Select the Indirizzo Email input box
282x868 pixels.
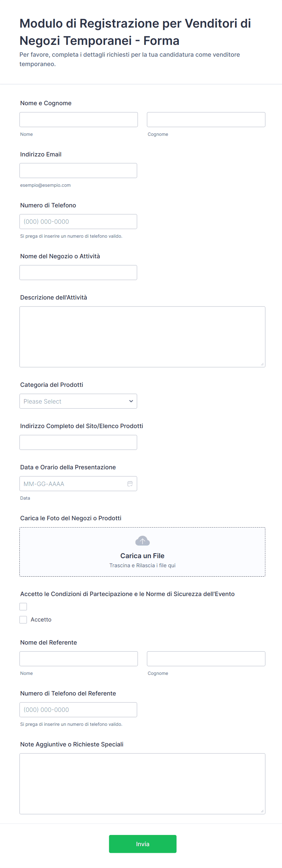78,170
